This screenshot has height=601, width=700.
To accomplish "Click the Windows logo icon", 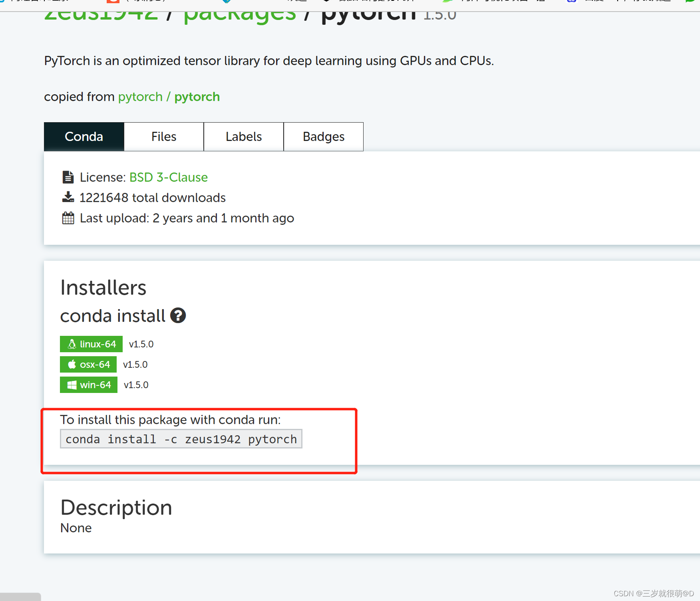I will pos(72,385).
